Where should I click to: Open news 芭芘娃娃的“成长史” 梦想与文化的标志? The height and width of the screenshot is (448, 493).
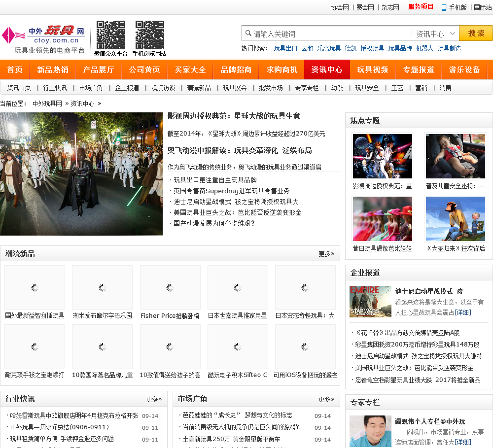click(237, 415)
